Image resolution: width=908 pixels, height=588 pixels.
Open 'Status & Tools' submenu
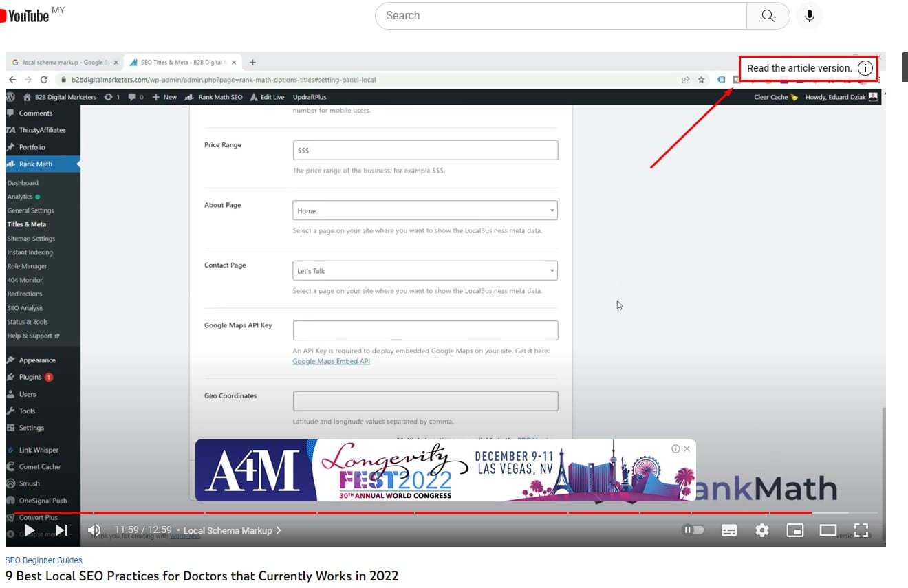tap(28, 322)
